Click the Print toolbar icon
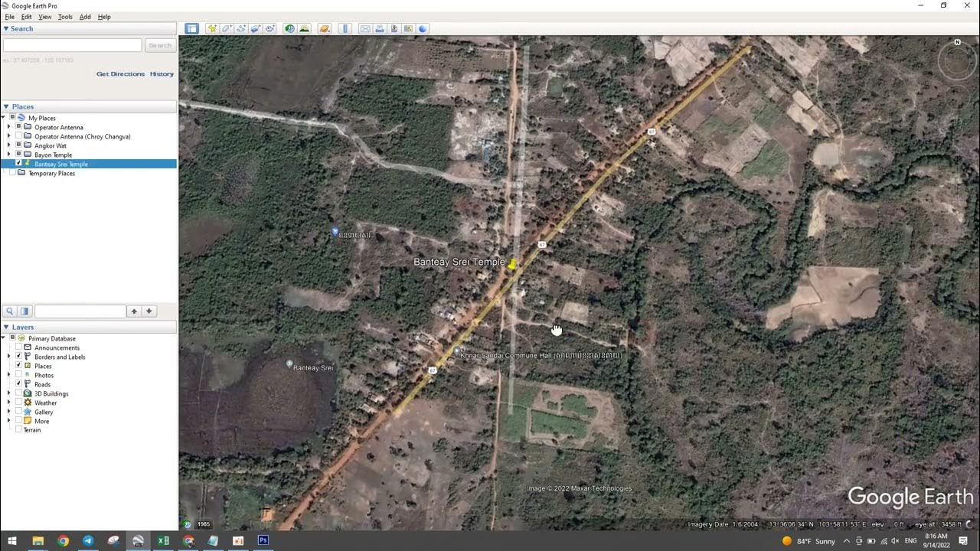Image resolution: width=980 pixels, height=551 pixels. 380,28
